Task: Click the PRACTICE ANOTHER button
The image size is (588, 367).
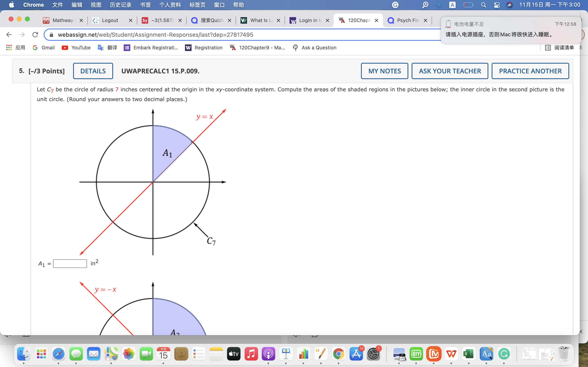Action: 530,71
